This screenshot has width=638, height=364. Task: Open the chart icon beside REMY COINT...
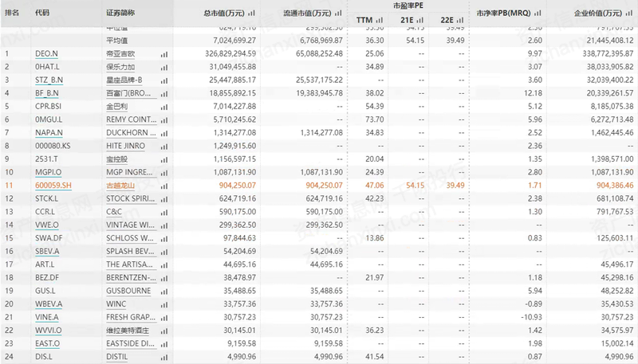pyautogui.click(x=164, y=120)
